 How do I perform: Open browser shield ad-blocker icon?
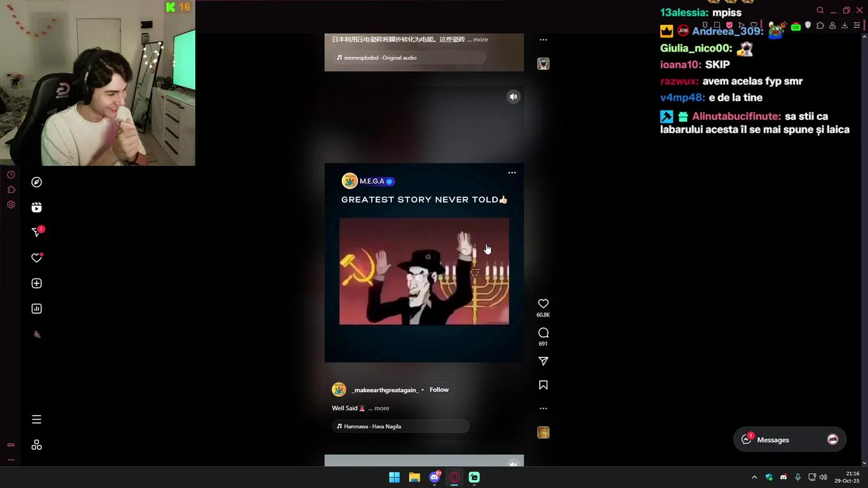(808, 26)
